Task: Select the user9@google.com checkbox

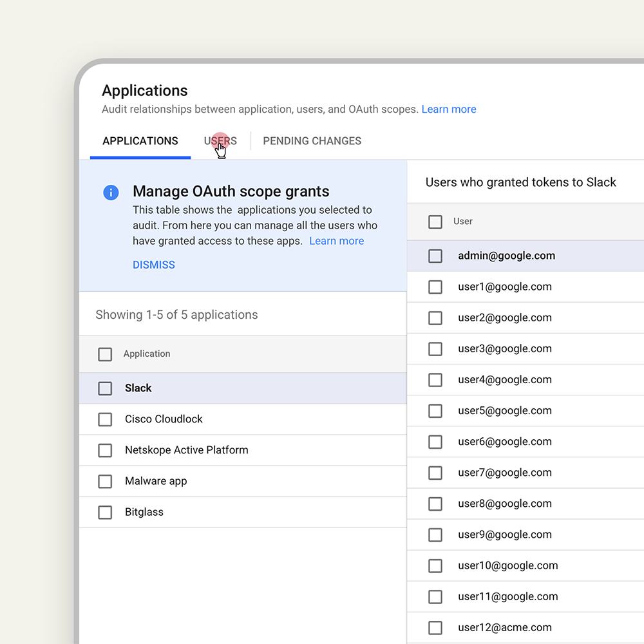Action: coord(435,535)
